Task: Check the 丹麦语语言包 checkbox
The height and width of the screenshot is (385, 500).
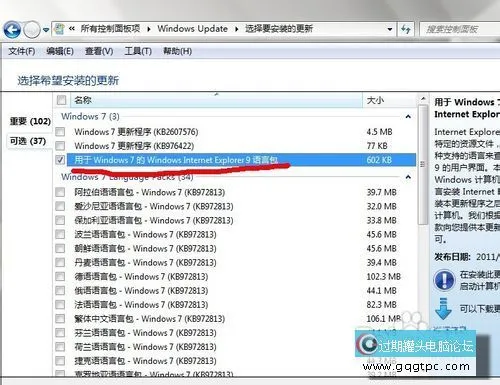Action: click(60, 262)
